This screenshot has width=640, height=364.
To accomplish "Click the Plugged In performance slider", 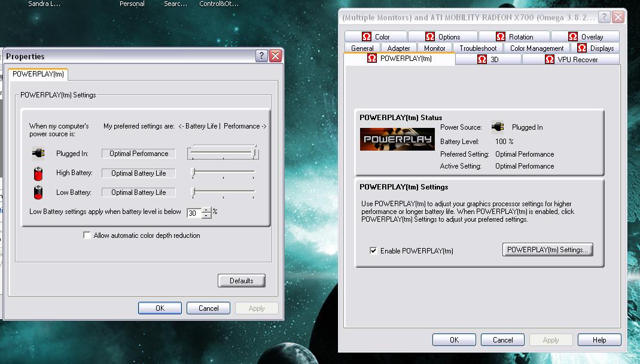I will point(223,154).
